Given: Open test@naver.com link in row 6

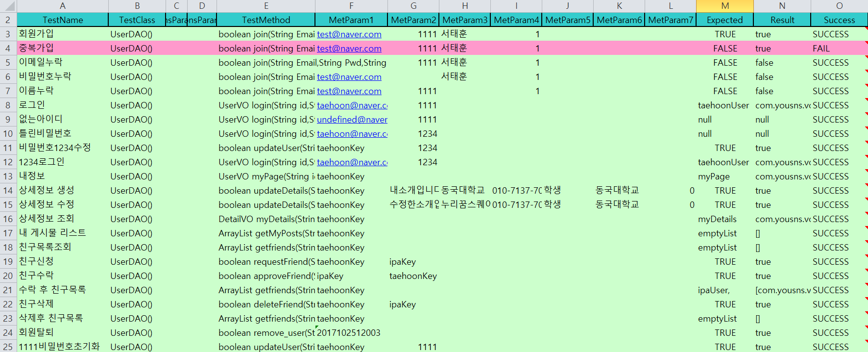Looking at the screenshot, I should tap(349, 77).
